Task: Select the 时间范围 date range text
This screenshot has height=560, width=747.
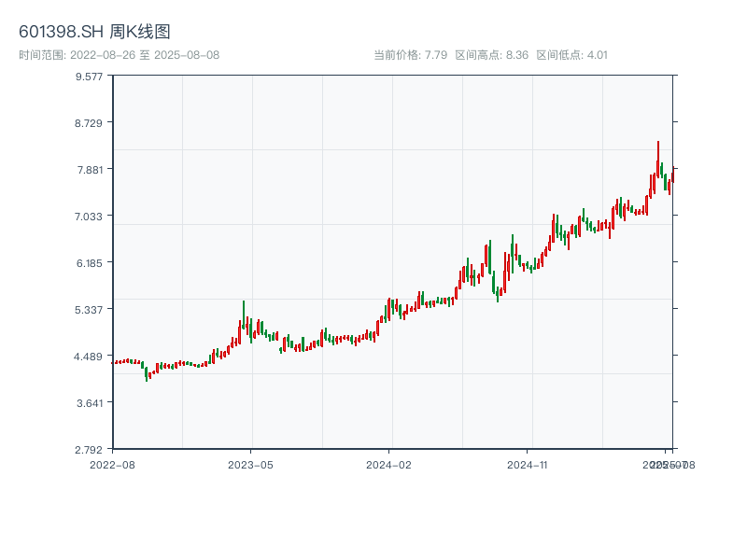Action: coord(119,55)
